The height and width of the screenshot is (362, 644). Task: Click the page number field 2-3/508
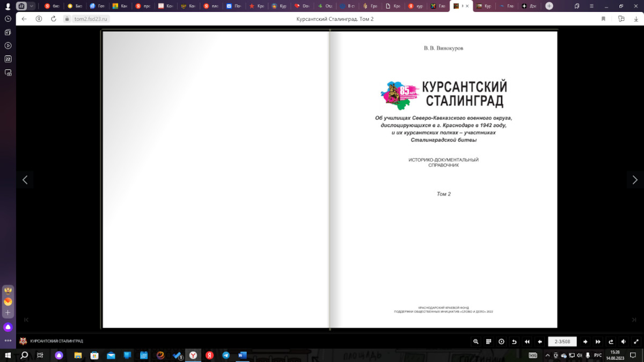pos(562,342)
